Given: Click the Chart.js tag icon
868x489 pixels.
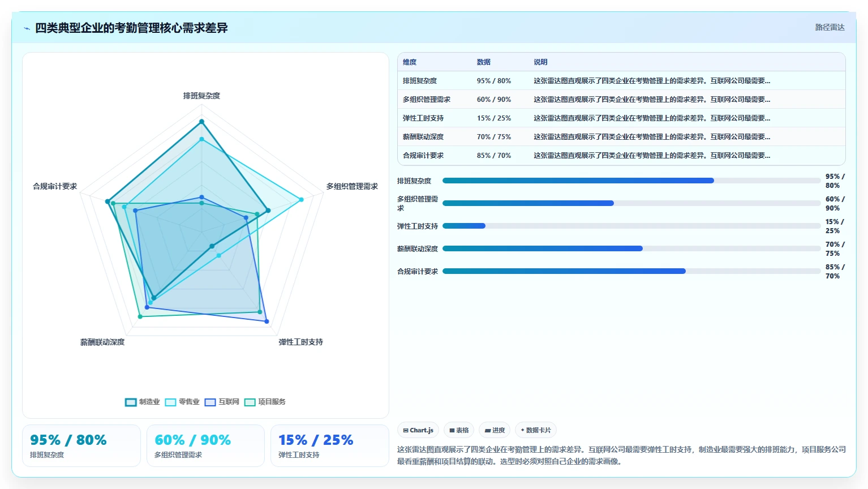Looking at the screenshot, I should 406,431.
